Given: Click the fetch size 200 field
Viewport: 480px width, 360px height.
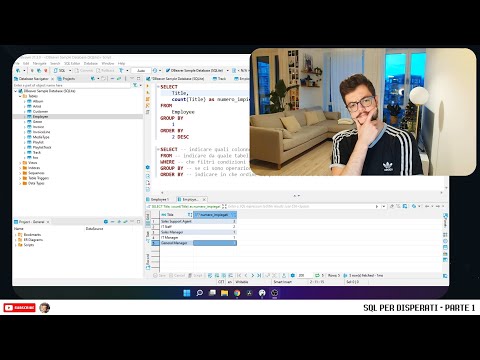Looking at the screenshot, I should (x=304, y=276).
